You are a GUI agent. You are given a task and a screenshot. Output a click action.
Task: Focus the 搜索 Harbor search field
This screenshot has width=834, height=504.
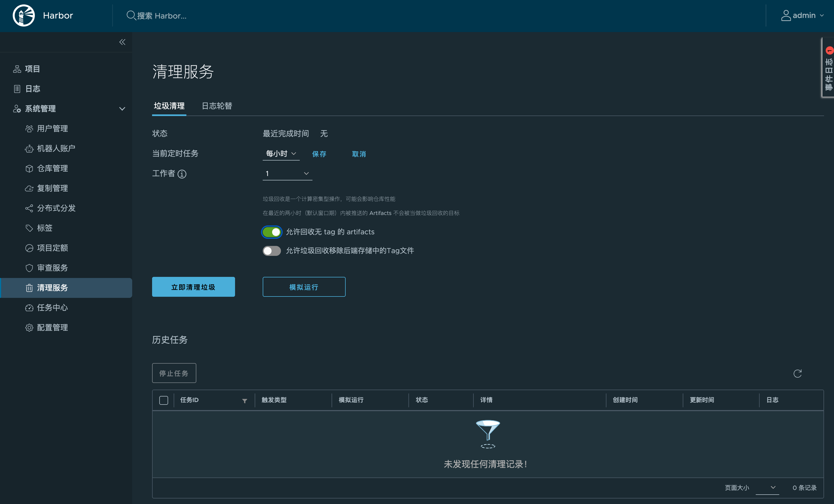pyautogui.click(x=162, y=16)
